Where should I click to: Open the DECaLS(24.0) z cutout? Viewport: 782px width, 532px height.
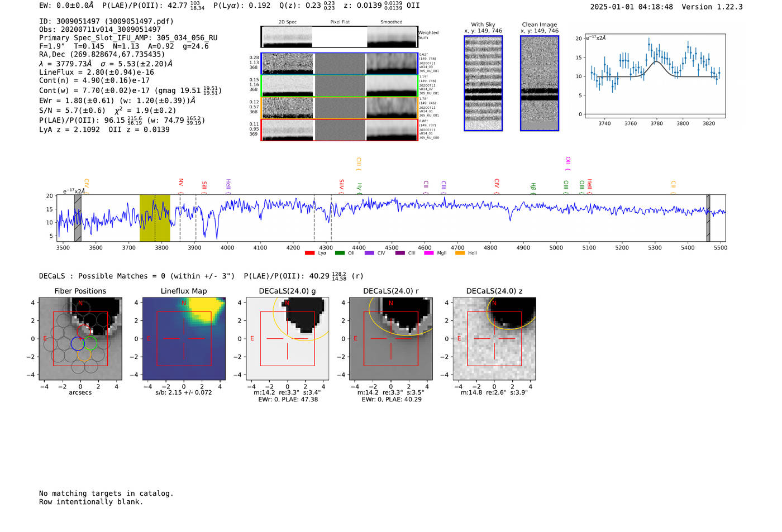pyautogui.click(x=494, y=338)
